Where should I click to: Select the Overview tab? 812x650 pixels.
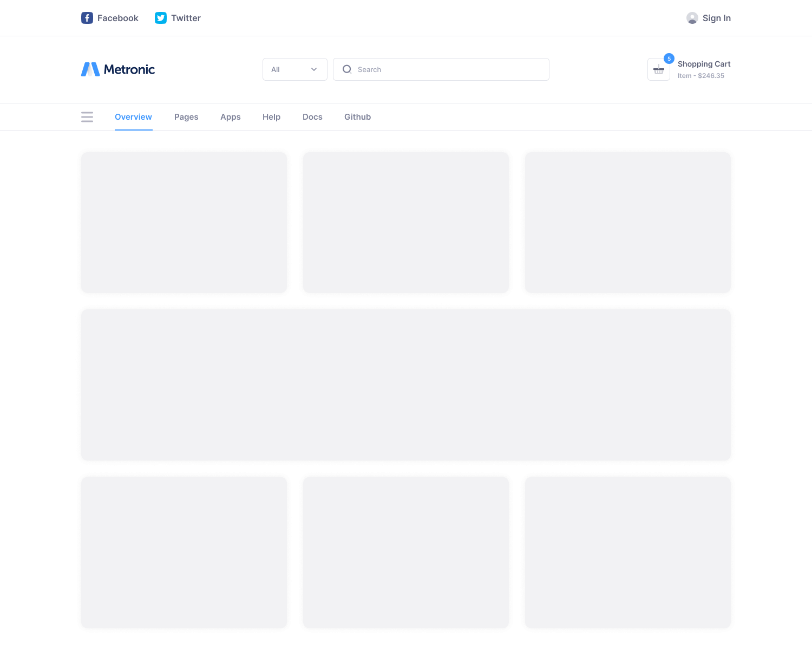tap(133, 117)
